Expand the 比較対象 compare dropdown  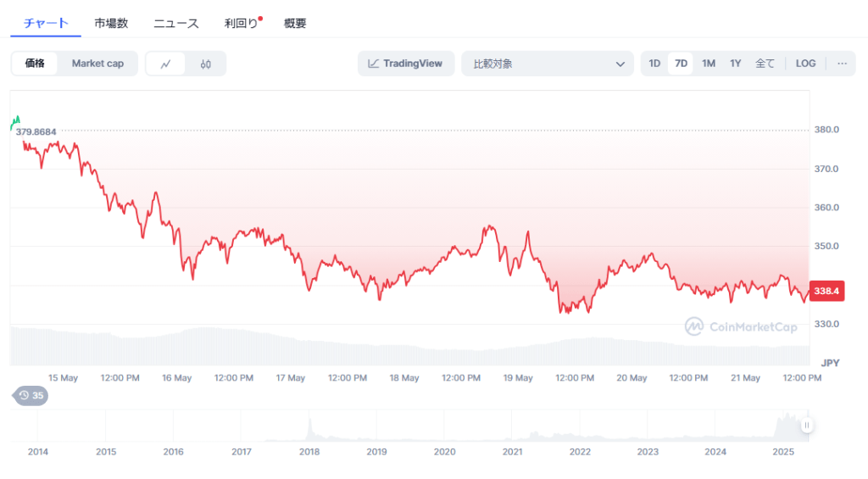547,64
